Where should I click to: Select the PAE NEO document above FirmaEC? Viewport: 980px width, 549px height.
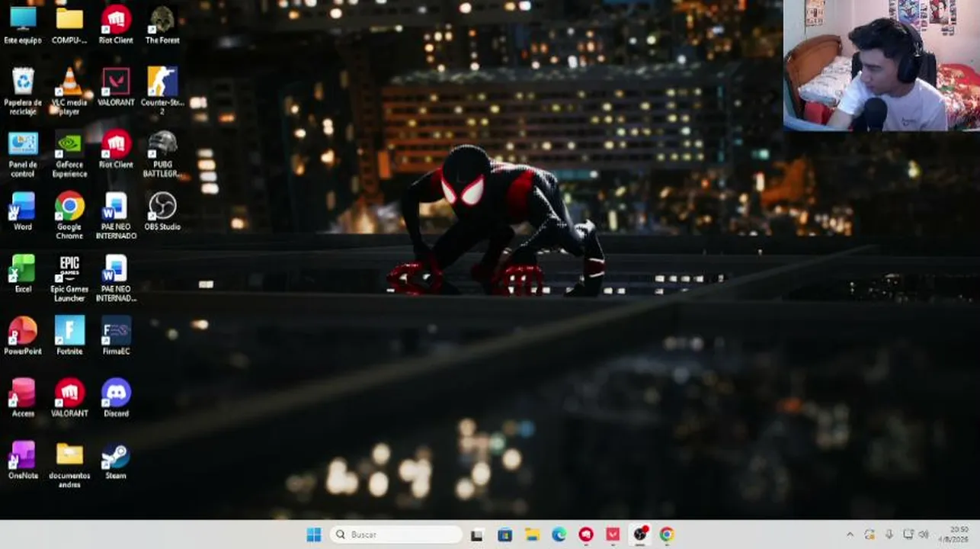click(116, 278)
